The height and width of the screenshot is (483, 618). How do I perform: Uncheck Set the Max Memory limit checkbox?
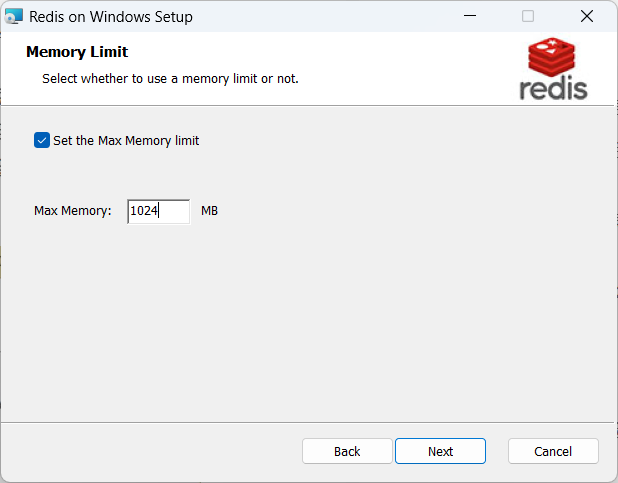click(42, 140)
